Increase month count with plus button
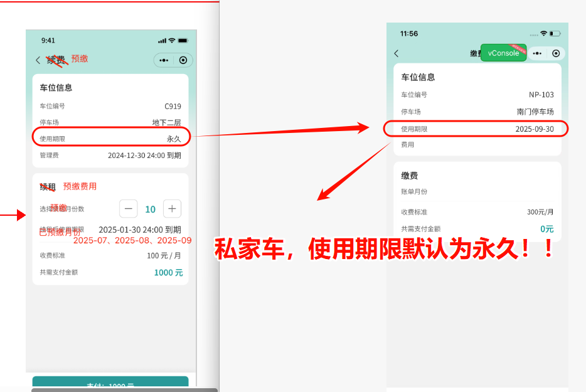Viewport: 586px width, 392px height. 172,209
